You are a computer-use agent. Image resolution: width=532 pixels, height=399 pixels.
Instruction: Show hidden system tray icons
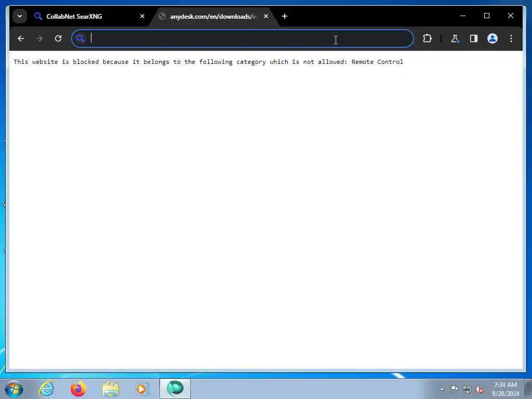click(x=442, y=389)
